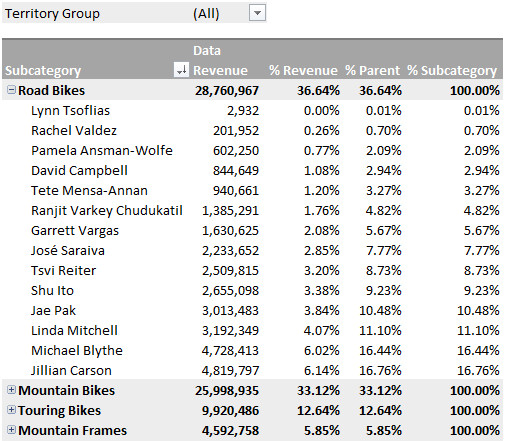Click Michael Blythe revenue value 4,728,413
Screen dimensions: 506x441
230,350
